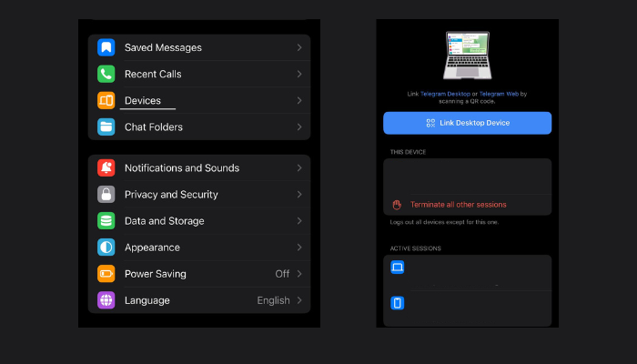The image size is (637, 364).
Task: Select the phone active session icon
Action: [x=398, y=303]
